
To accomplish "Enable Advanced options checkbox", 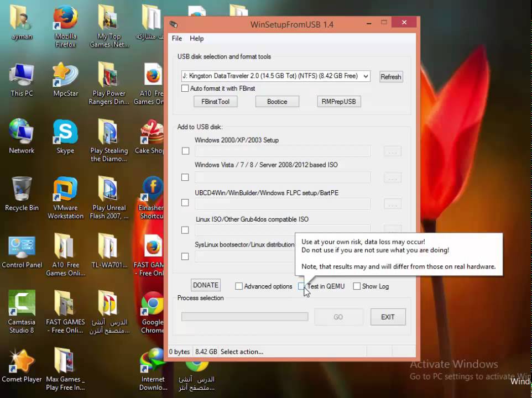I will [x=239, y=286].
